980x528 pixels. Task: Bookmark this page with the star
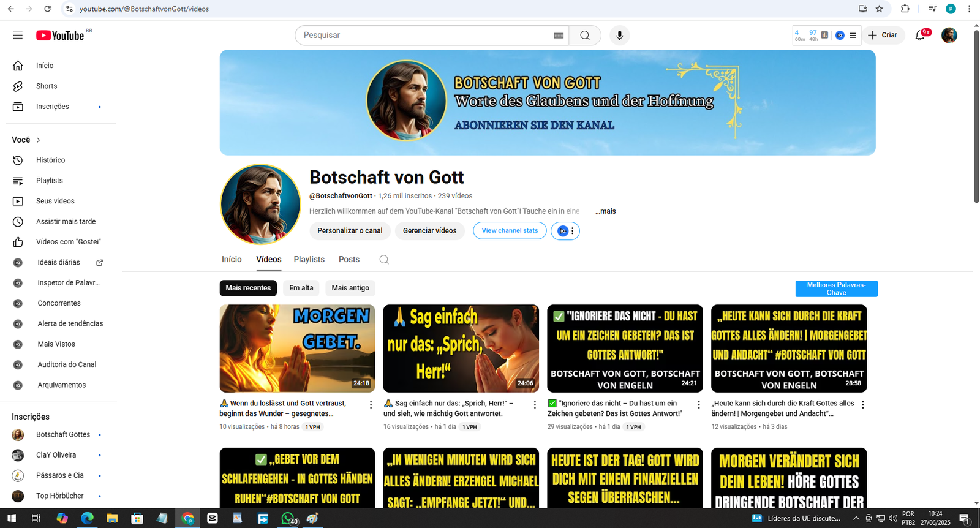pos(880,9)
